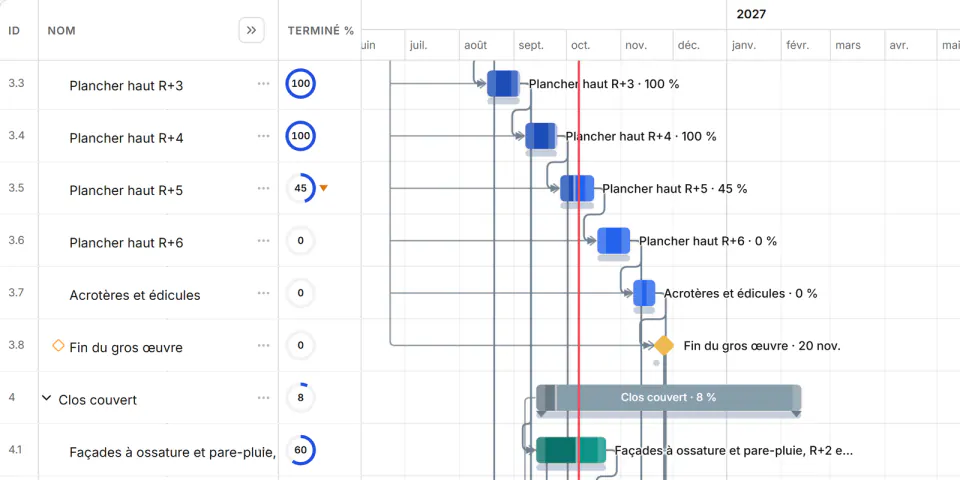Click the déc. month header

[x=689, y=45]
